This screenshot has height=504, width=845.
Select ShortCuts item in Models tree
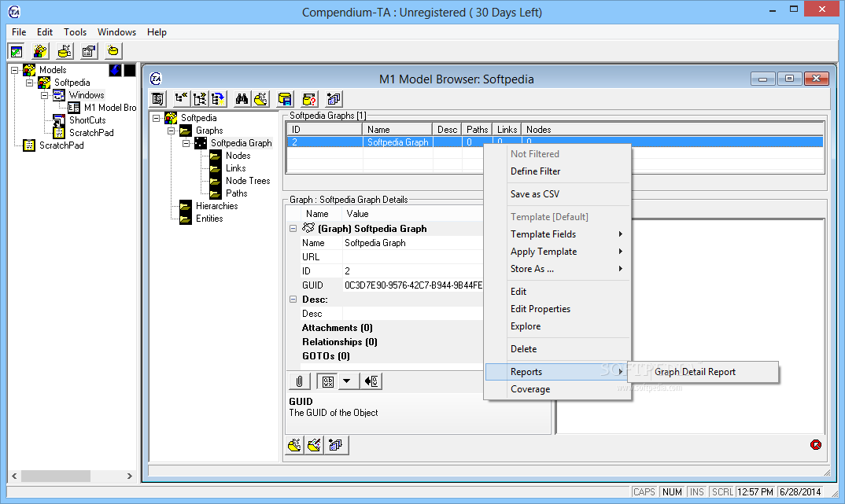coord(87,120)
